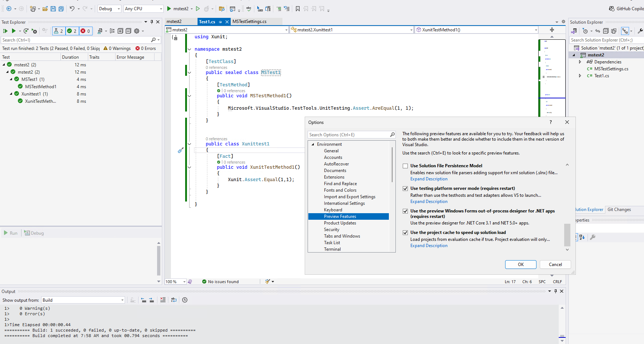Open the Any CPU platform dropdown
Viewport: 644px width, 344px height.
coord(144,9)
